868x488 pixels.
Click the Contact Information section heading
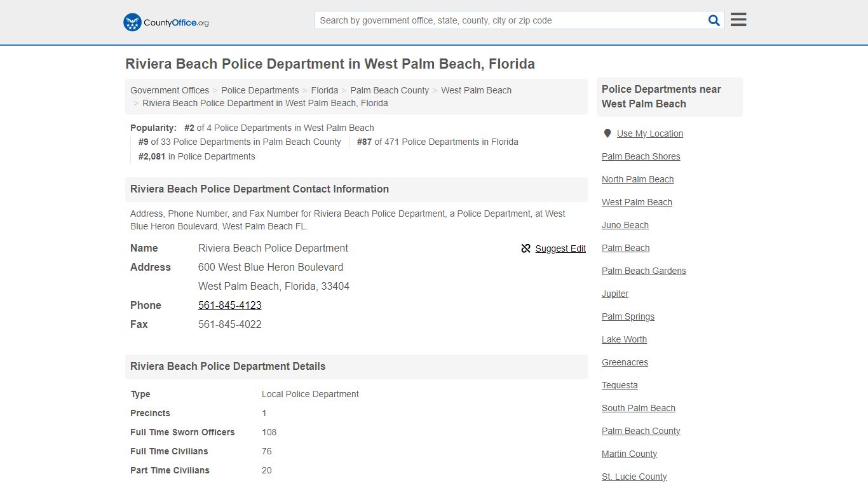259,189
